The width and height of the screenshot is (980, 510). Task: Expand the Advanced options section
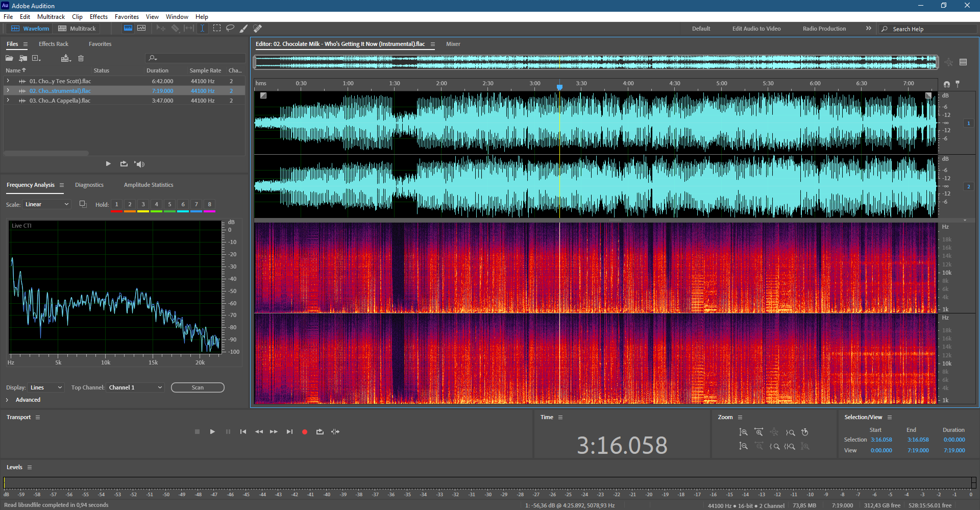7,400
